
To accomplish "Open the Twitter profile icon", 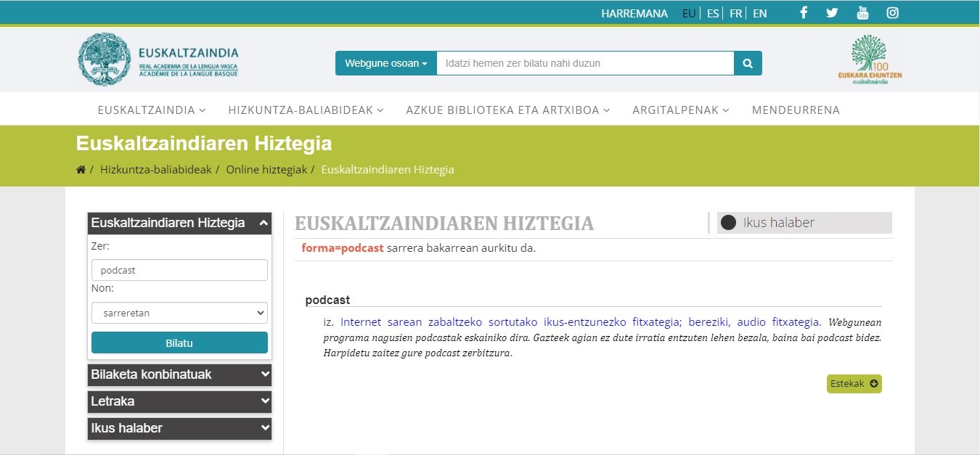I will click(832, 13).
